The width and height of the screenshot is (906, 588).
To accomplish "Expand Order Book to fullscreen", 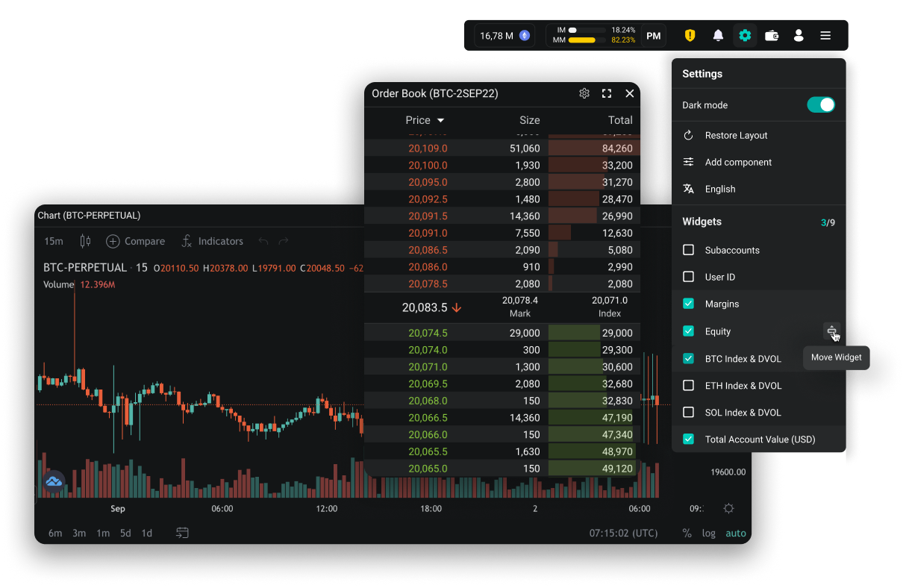I will click(607, 93).
